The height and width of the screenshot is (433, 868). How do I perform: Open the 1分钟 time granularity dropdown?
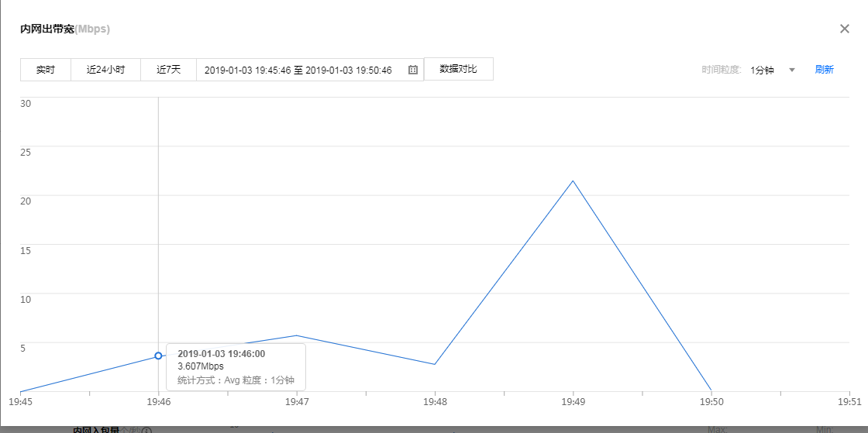[x=762, y=70]
